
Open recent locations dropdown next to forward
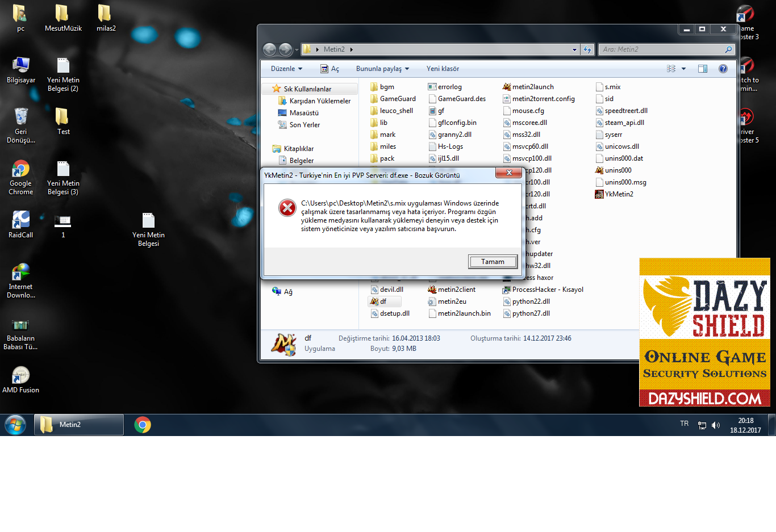click(x=297, y=50)
